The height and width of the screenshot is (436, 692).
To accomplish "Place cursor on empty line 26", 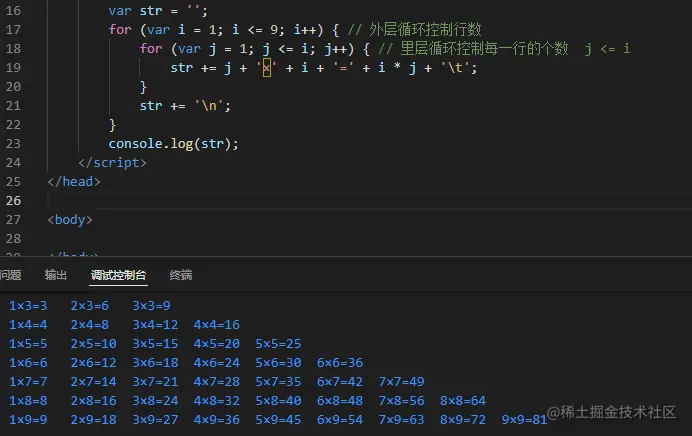I will point(369,200).
